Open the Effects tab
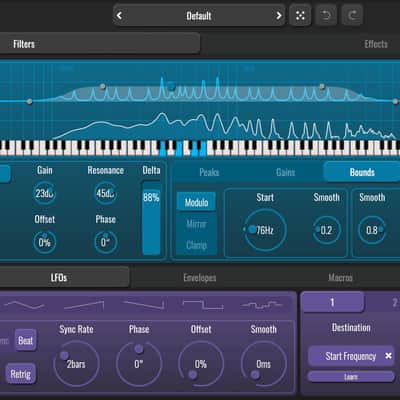400x400 pixels. tap(376, 44)
